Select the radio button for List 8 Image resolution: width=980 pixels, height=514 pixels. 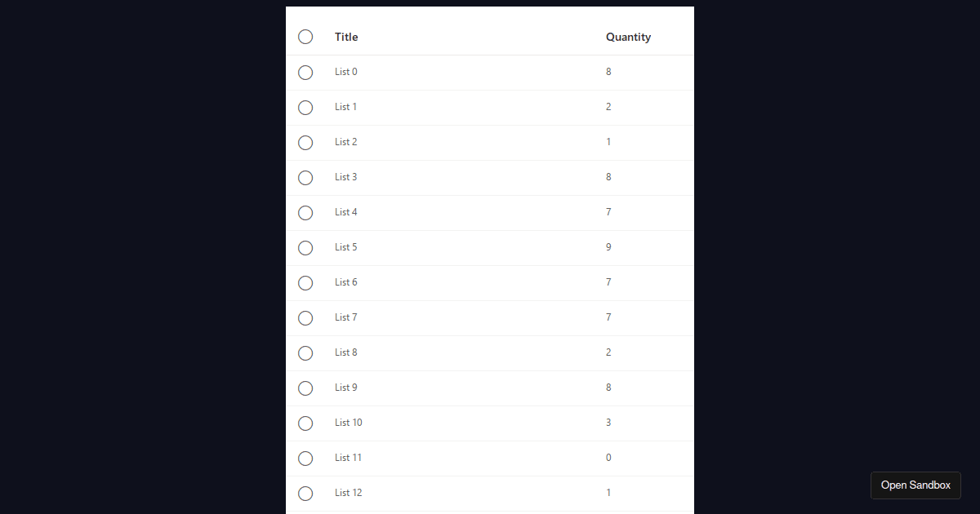pos(305,352)
